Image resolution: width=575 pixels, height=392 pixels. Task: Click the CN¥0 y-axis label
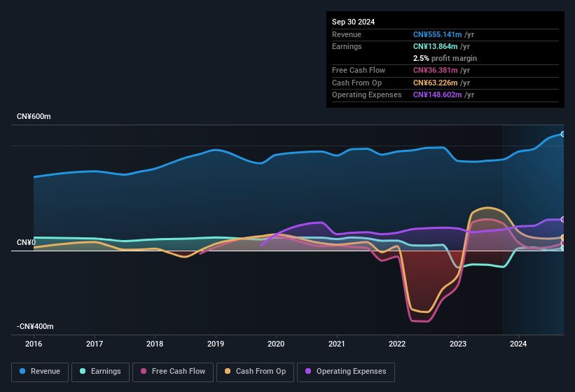[27, 242]
